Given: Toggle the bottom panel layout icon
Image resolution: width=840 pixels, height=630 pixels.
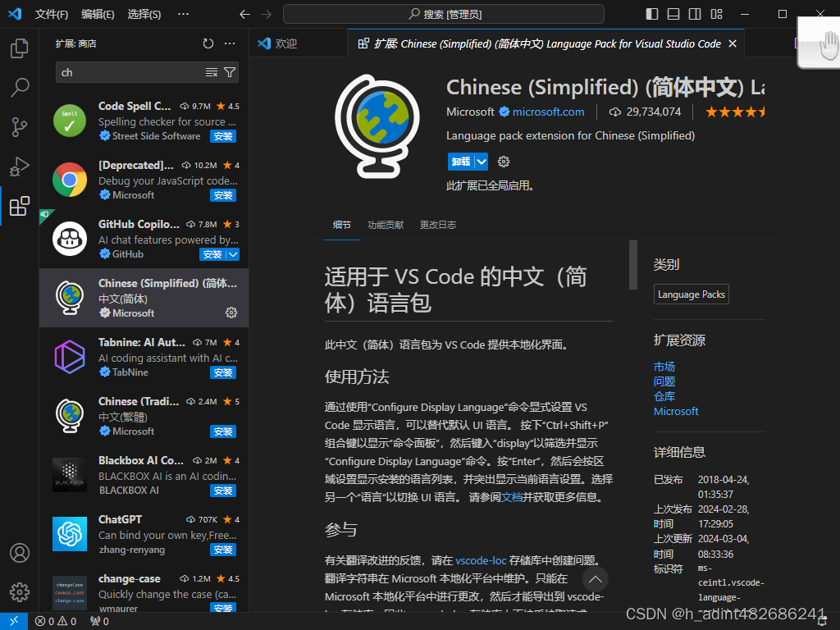Looking at the screenshot, I should pyautogui.click(x=673, y=14).
